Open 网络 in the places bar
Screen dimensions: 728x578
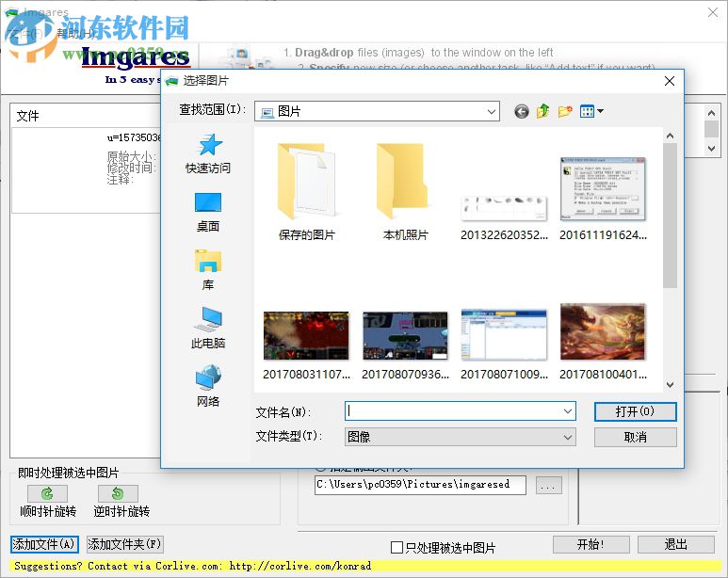pos(208,387)
